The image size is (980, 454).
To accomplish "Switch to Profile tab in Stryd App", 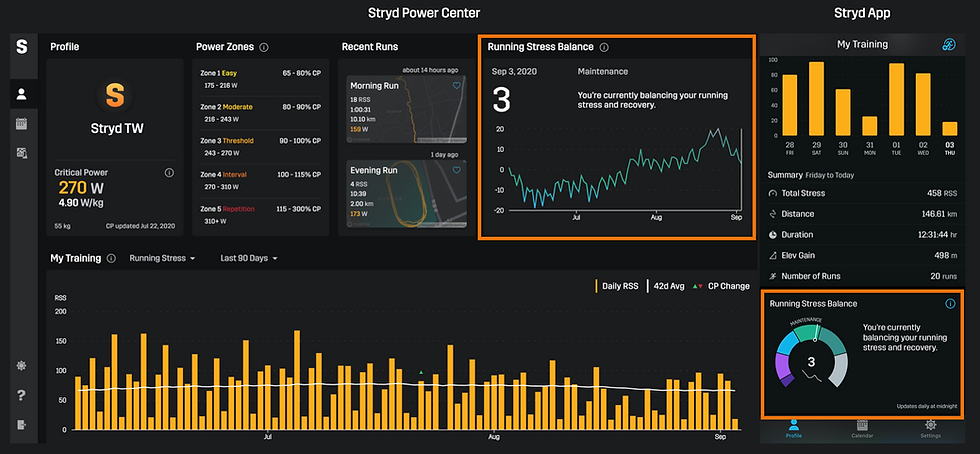I will 793,428.
